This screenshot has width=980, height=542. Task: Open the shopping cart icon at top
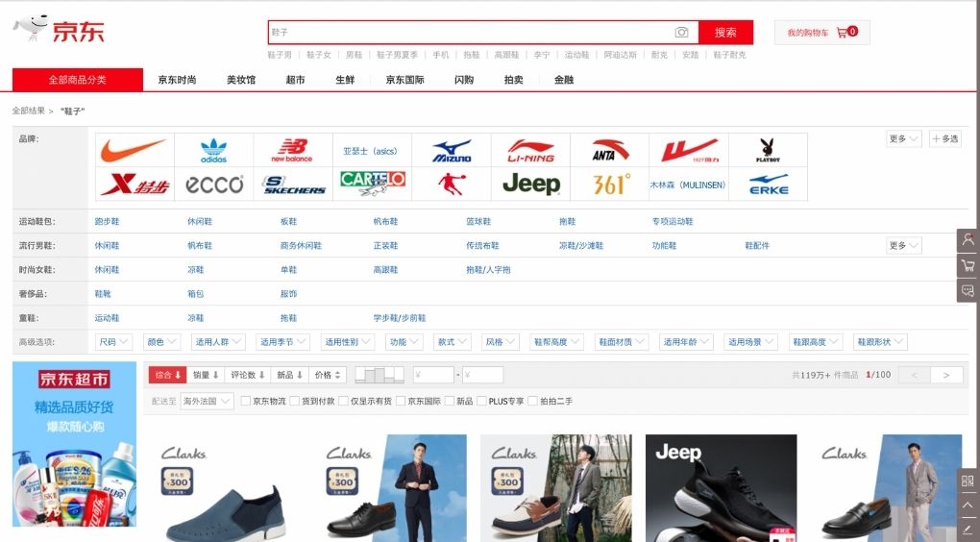point(842,33)
